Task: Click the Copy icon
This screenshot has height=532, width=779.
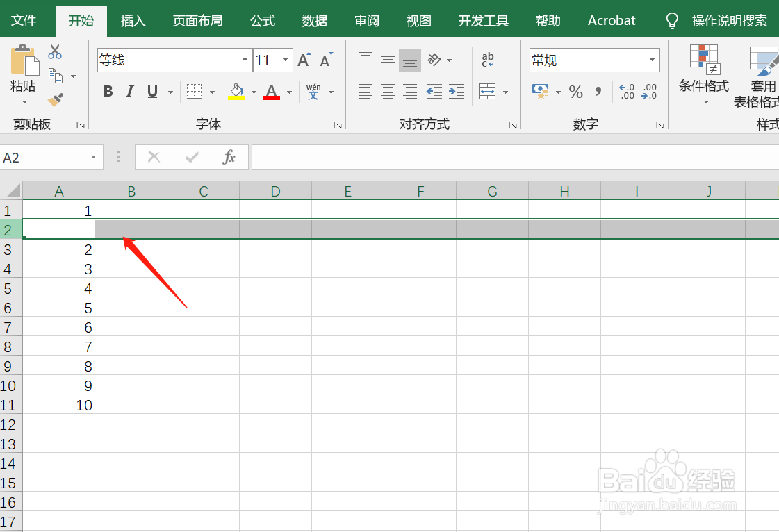Action: click(x=55, y=76)
